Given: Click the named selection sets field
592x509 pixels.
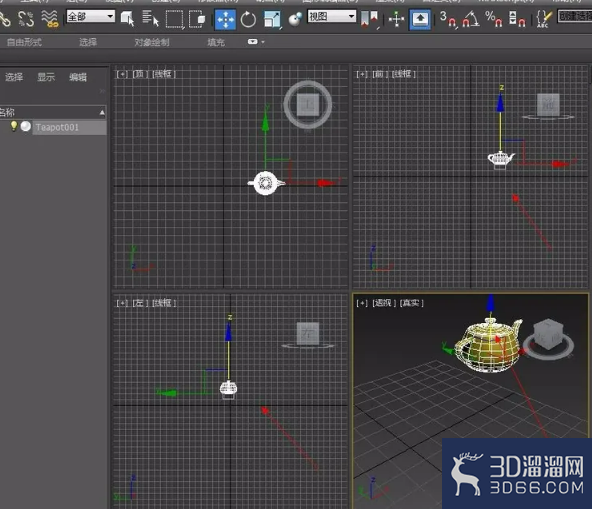Looking at the screenshot, I should click(x=575, y=16).
